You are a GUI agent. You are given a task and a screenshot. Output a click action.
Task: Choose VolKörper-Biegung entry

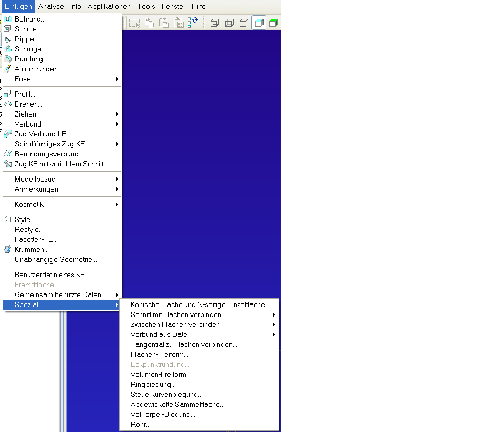point(199,414)
